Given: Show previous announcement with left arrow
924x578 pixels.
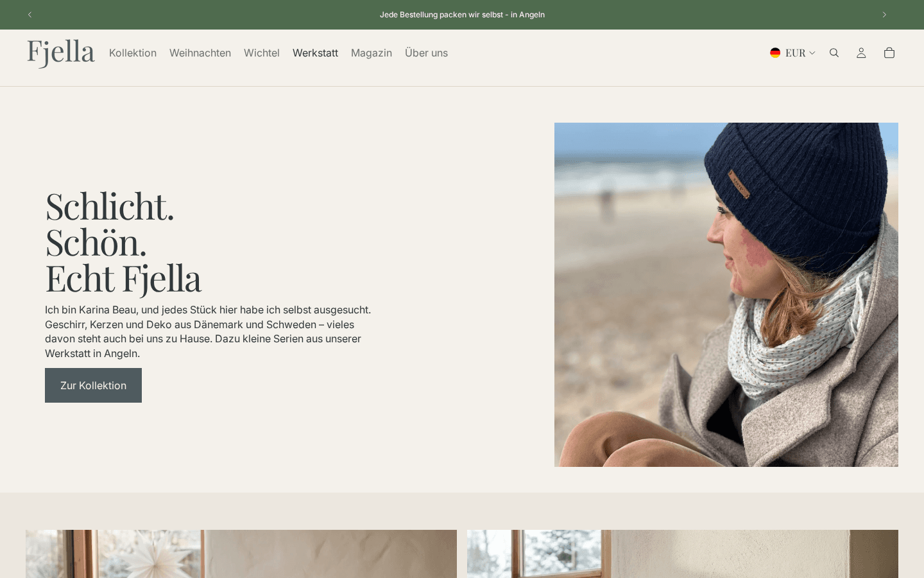Looking at the screenshot, I should click(x=30, y=15).
